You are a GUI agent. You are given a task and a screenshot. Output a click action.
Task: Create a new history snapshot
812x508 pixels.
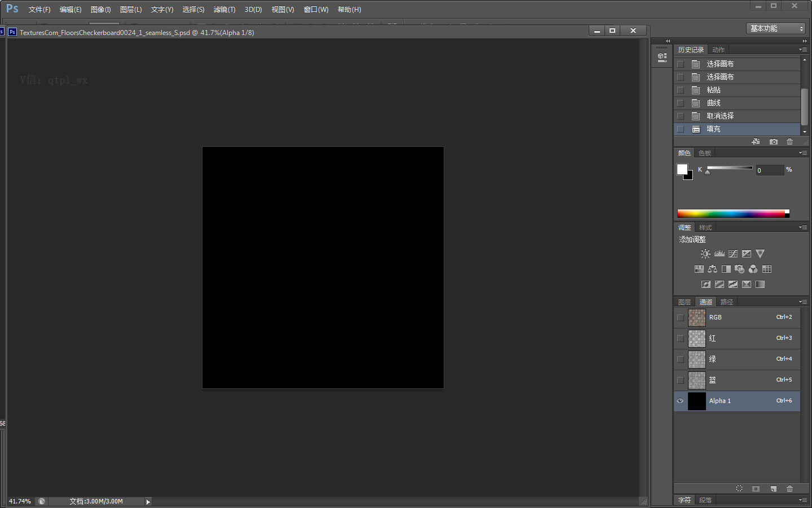(774, 142)
